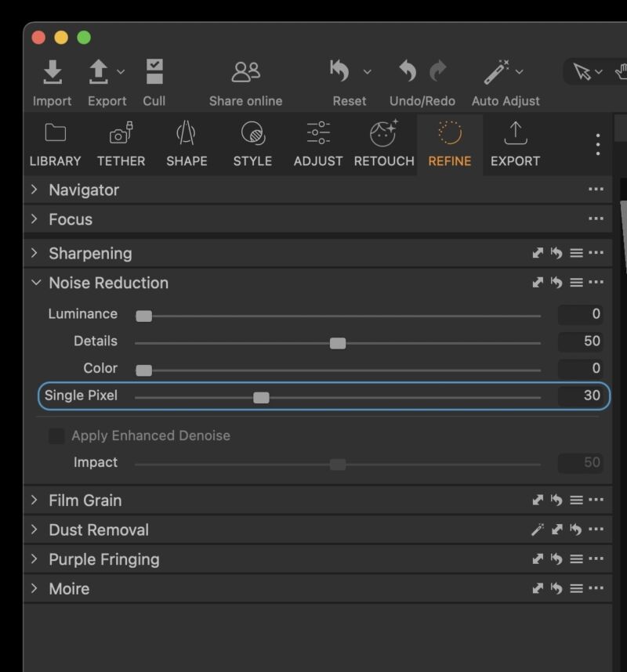This screenshot has width=627, height=672.
Task: Click the Reset adjustments icon
Action: pos(339,70)
